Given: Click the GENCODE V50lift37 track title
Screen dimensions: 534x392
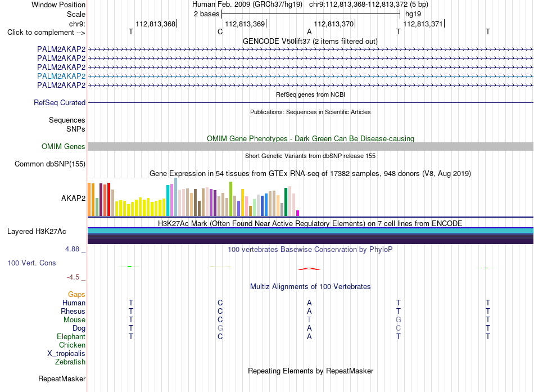Looking at the screenshot, I should (x=310, y=41).
